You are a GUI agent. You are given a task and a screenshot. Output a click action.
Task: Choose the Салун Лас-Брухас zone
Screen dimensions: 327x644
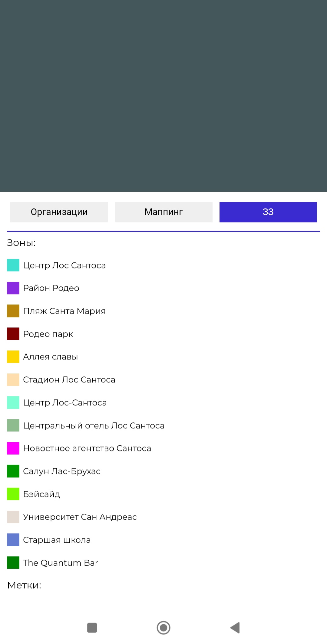62,471
